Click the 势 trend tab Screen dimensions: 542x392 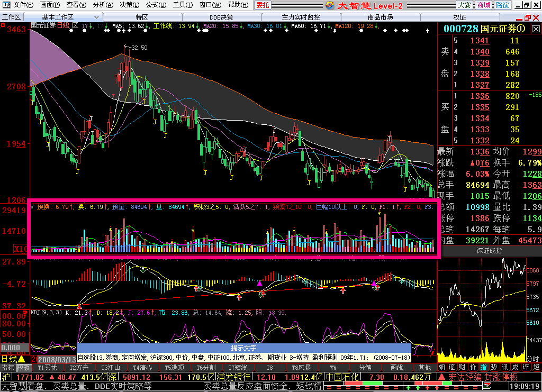[x=494, y=367]
